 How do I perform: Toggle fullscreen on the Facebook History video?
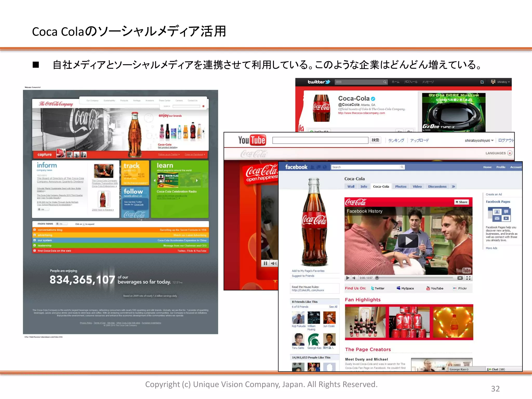468,278
